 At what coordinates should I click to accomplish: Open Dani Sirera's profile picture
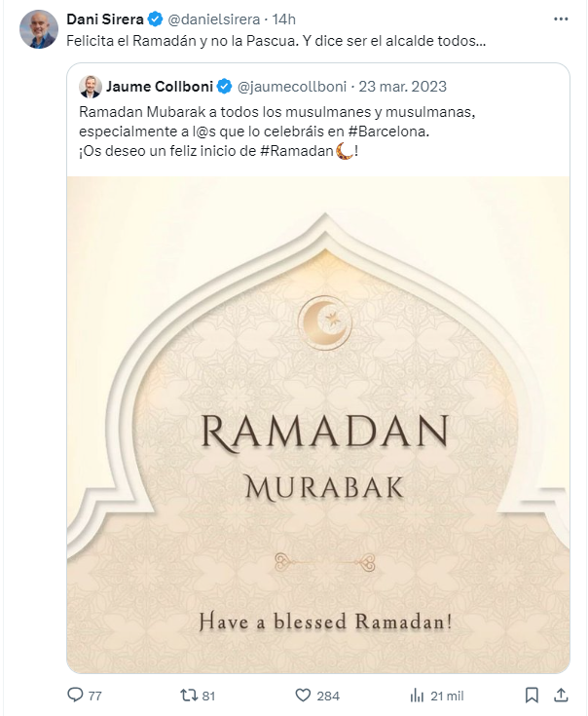pos(38,29)
